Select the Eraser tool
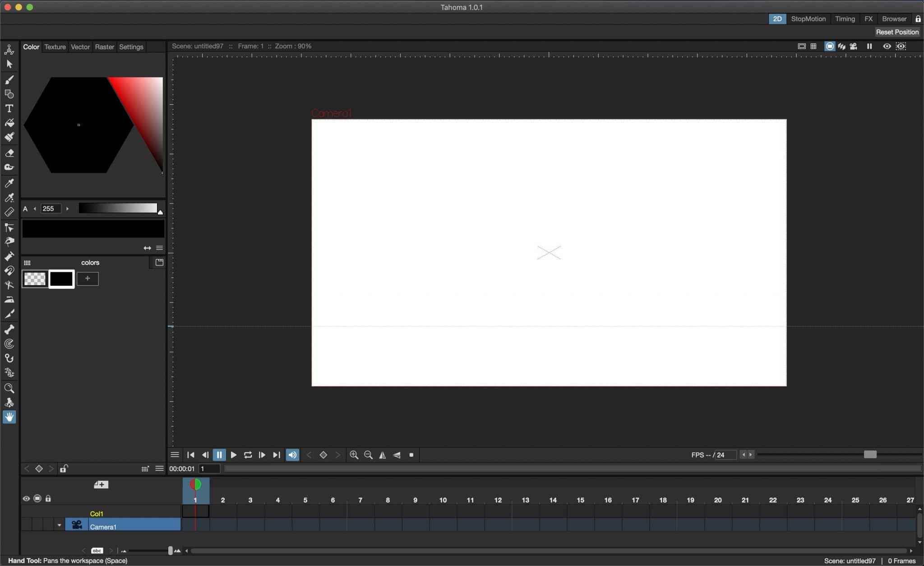The width and height of the screenshot is (924, 566). tap(9, 153)
